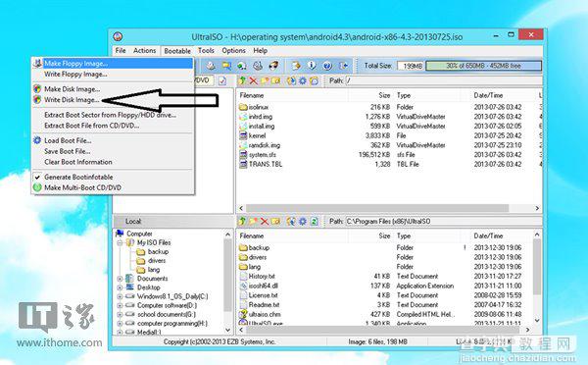
Task: Open the Tools menu
Action: 206,50
